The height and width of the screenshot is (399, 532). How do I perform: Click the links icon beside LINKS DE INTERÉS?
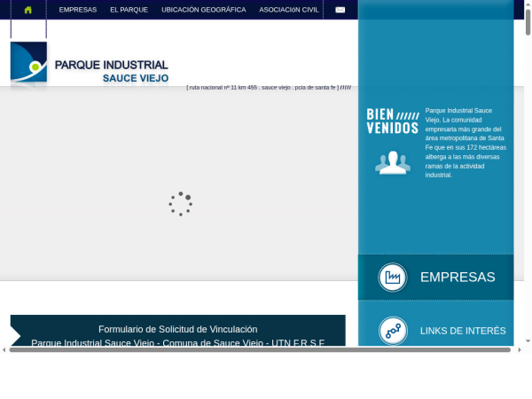coord(393,331)
